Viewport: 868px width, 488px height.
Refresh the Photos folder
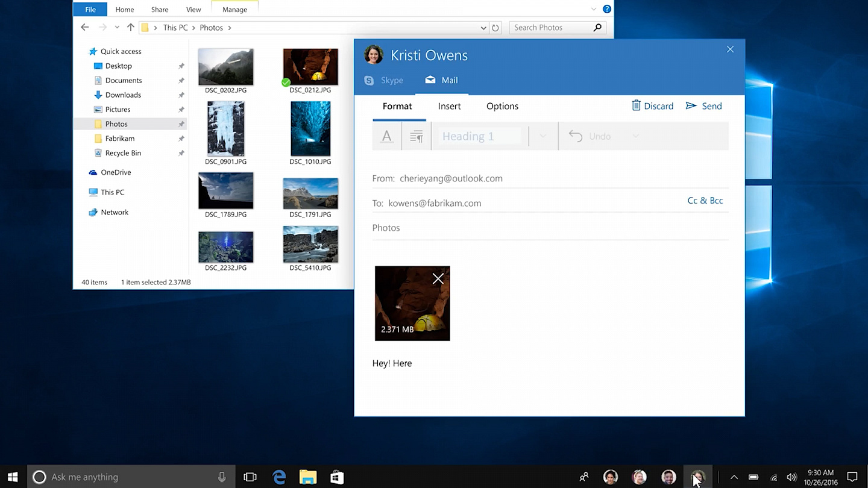(495, 28)
